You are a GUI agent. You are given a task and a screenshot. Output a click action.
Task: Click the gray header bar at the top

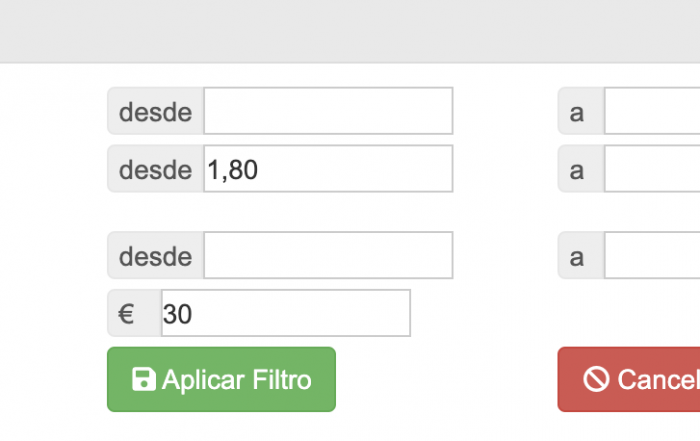350,31
